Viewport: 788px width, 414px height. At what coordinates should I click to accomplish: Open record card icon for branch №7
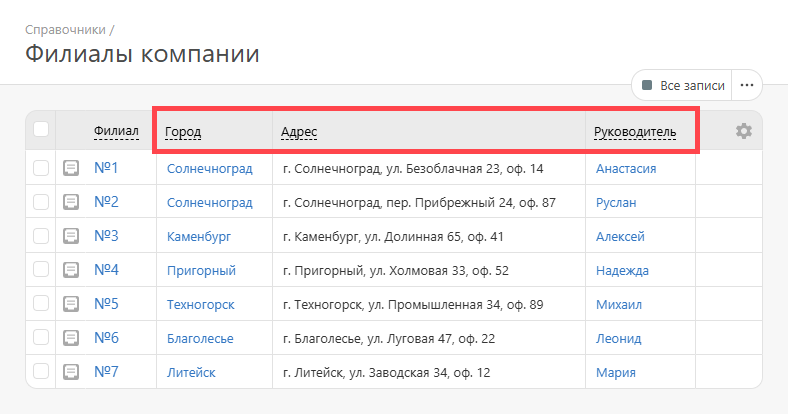(71, 372)
